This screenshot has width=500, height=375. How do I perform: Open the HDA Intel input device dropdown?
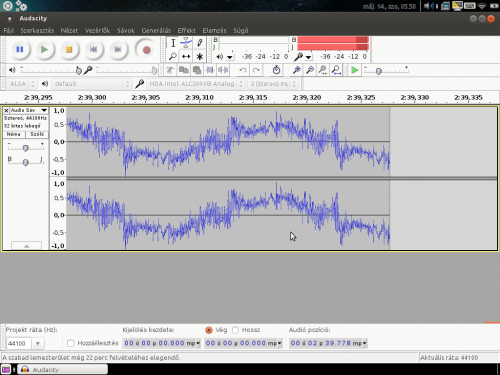[x=196, y=84]
